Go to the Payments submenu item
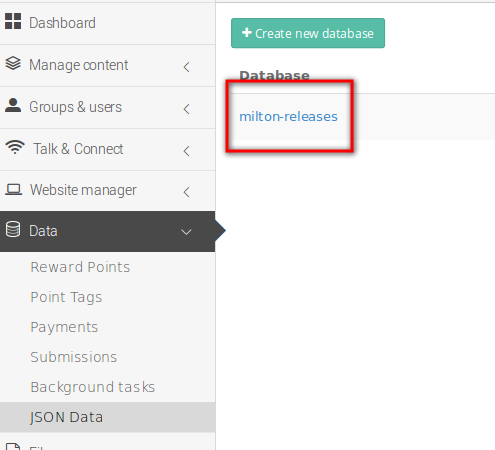This screenshot has width=495, height=450. 64,327
